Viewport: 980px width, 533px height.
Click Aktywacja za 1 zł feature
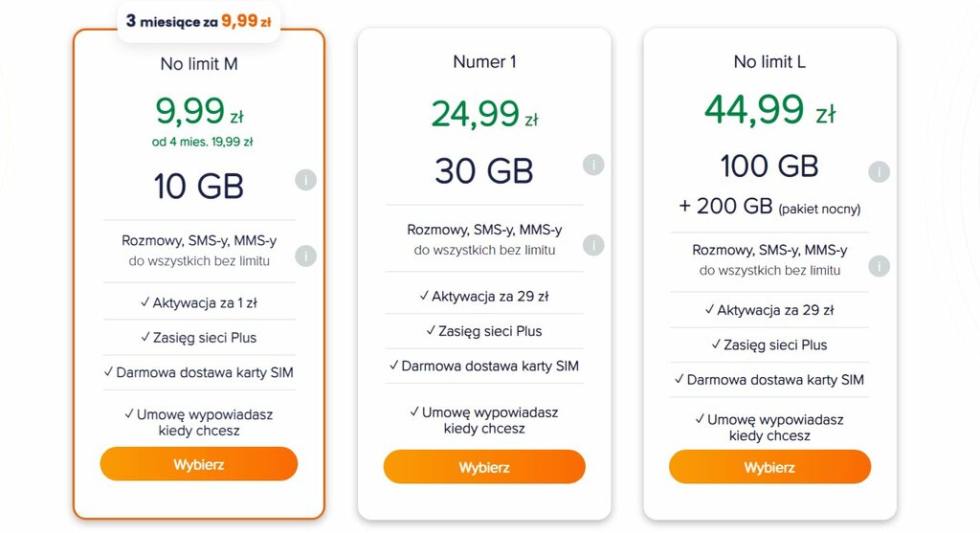[199, 303]
